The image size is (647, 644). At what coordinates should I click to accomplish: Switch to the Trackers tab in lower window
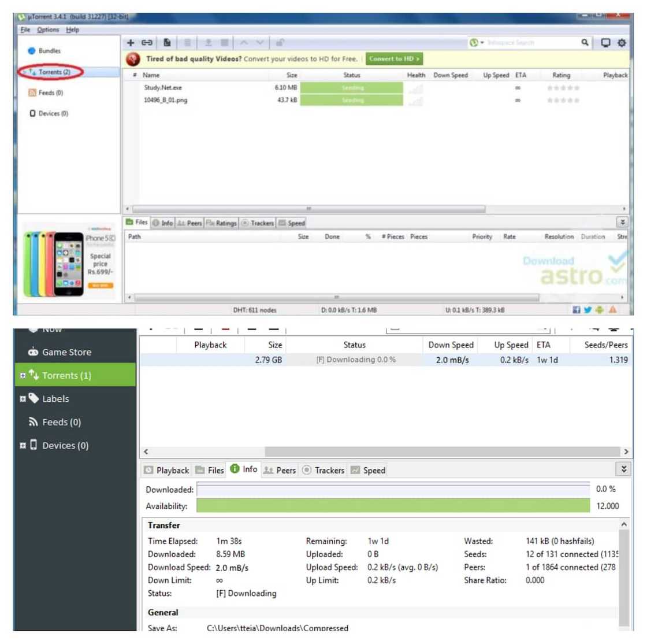pyautogui.click(x=323, y=471)
